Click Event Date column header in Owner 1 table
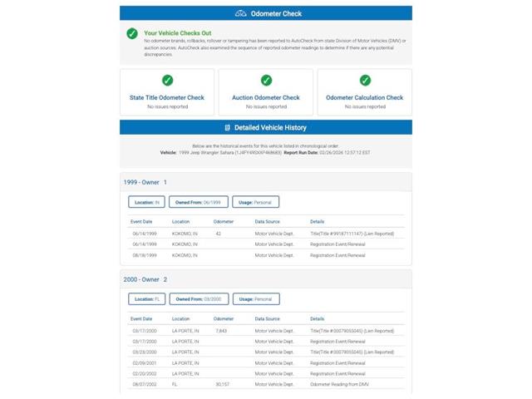The height and width of the screenshot is (399, 532). 141,222
